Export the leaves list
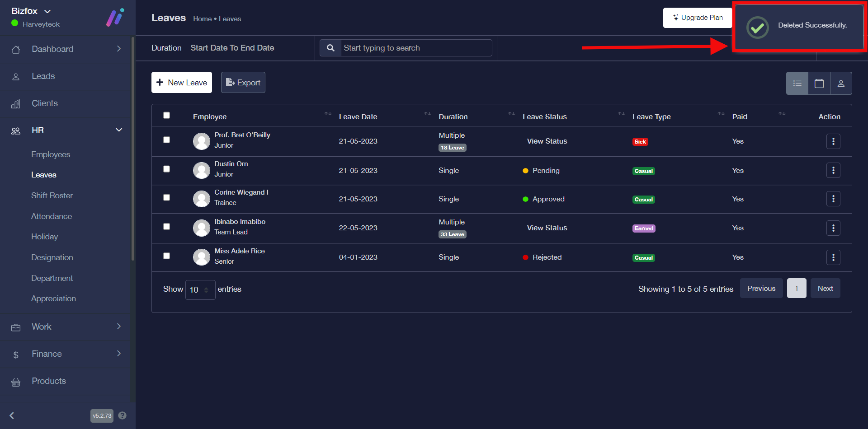This screenshot has width=868, height=429. click(x=243, y=83)
